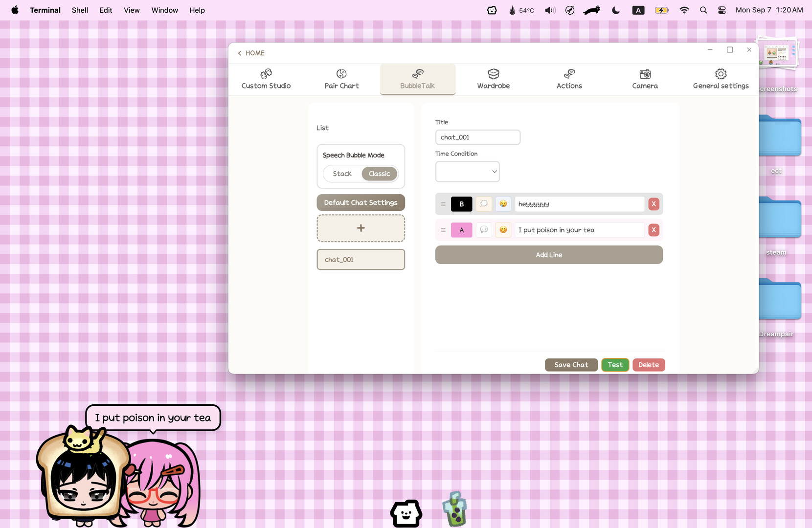The image size is (812, 528).
Task: Open General settings tab
Action: 721,79
